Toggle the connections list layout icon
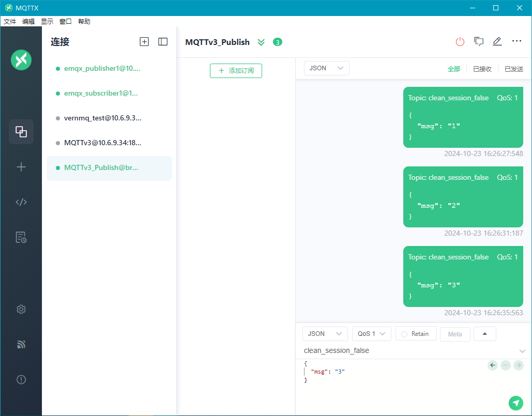Viewport: 532px width, 416px height. click(x=163, y=42)
